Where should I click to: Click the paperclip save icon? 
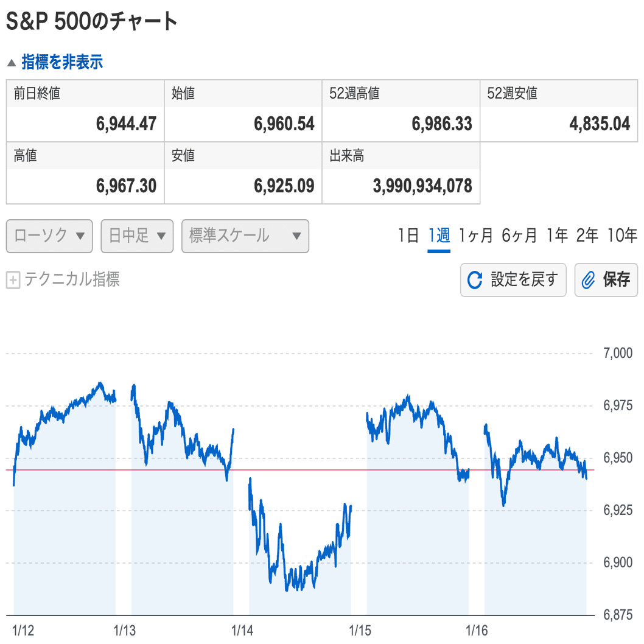tap(588, 280)
